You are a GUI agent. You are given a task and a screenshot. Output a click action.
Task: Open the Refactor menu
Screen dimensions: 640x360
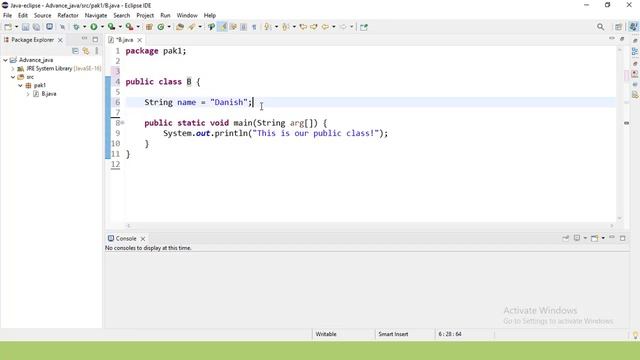[68, 16]
